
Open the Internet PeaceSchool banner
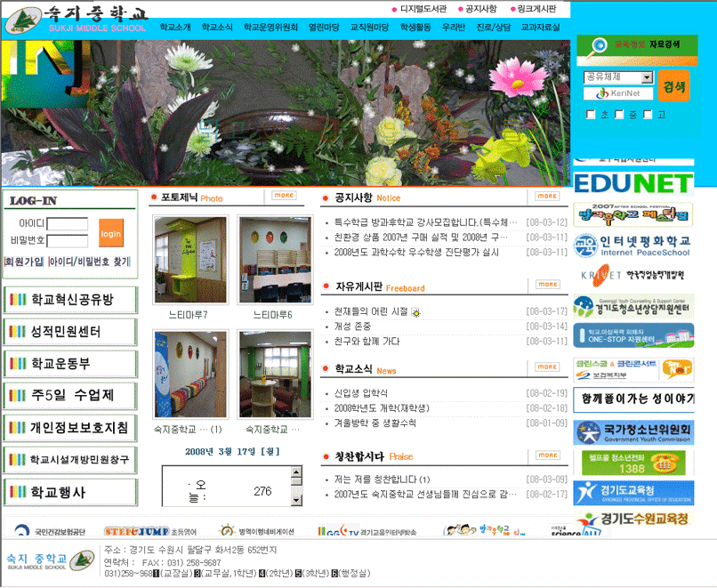pyautogui.click(x=632, y=245)
